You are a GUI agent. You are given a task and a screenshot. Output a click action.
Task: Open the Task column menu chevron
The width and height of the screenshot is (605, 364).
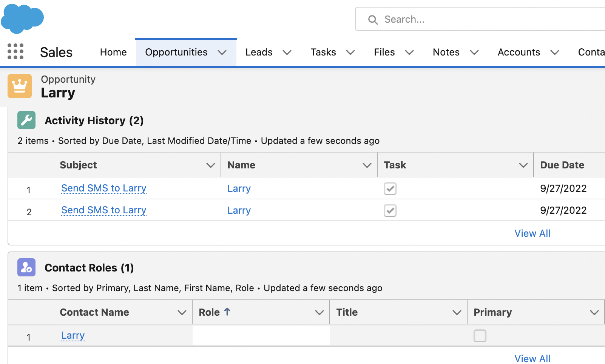point(523,165)
